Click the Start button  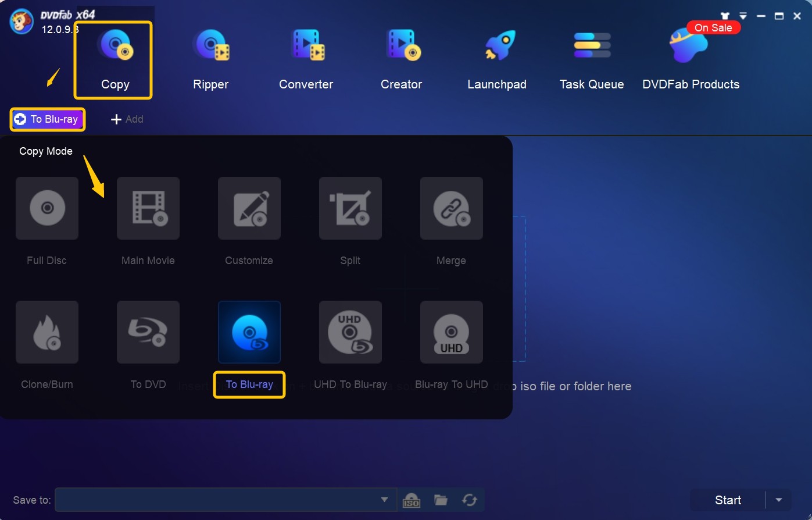(x=727, y=500)
